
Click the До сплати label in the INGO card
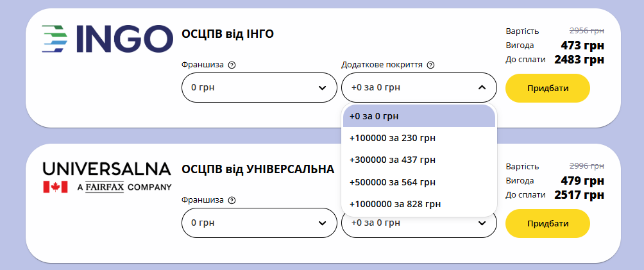click(525, 60)
